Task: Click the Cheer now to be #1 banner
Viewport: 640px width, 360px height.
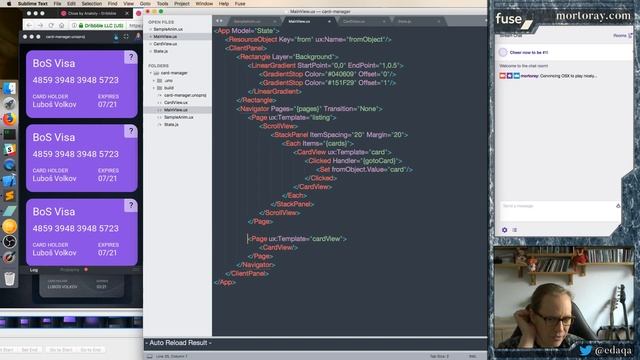Action: [x=563, y=52]
